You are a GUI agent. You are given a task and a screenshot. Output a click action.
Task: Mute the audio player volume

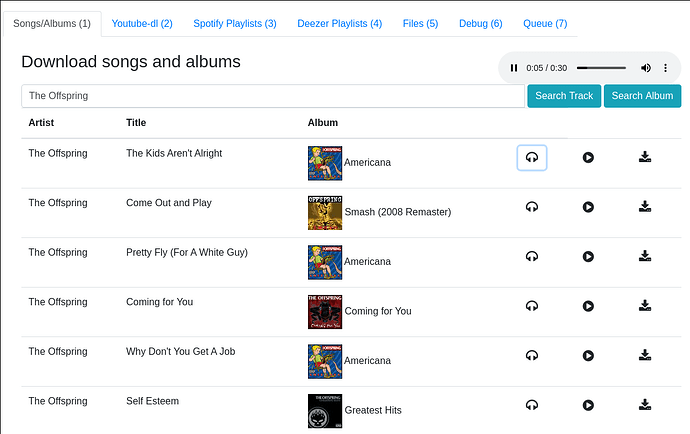[x=646, y=68]
